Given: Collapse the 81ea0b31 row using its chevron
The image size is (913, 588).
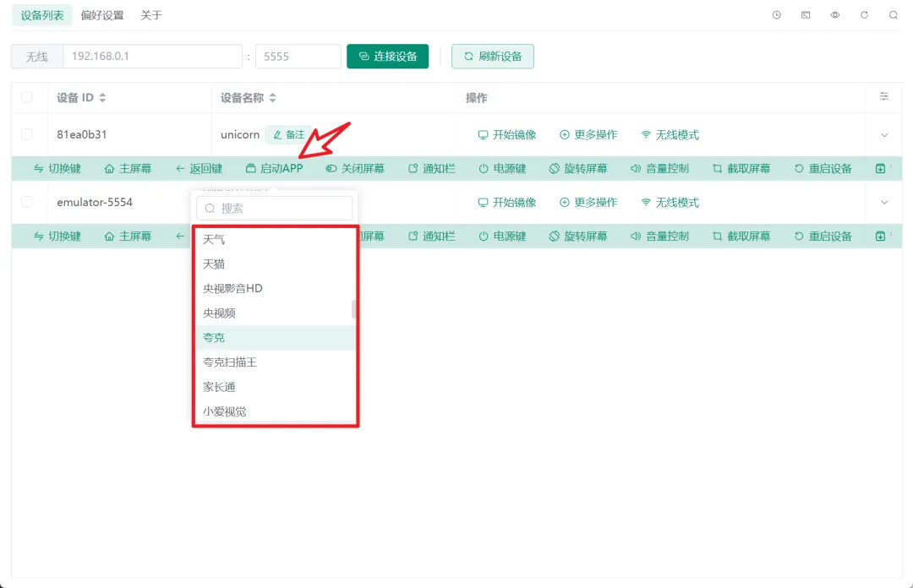Looking at the screenshot, I should pos(885,135).
